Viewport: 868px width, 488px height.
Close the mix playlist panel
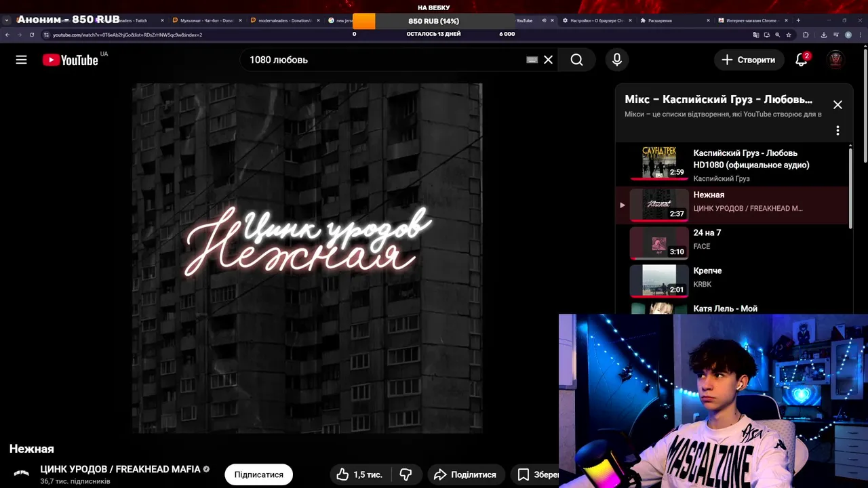(x=837, y=104)
